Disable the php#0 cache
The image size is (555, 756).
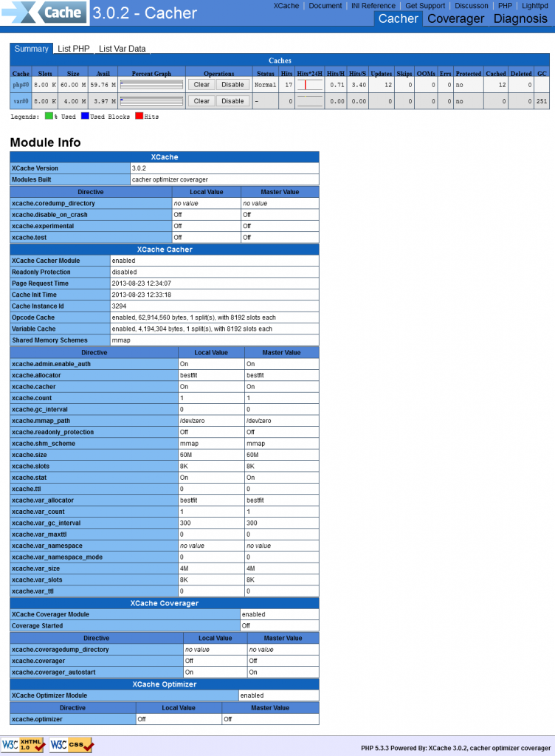[x=232, y=85]
